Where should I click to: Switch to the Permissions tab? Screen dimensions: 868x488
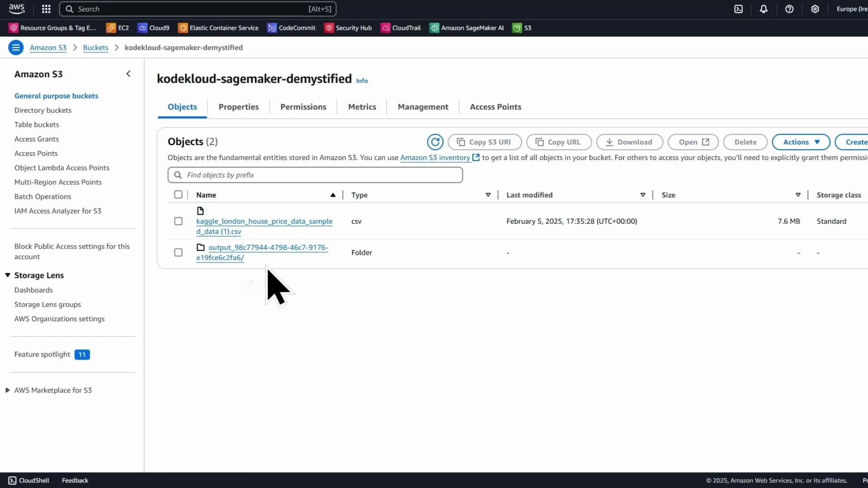(x=303, y=107)
